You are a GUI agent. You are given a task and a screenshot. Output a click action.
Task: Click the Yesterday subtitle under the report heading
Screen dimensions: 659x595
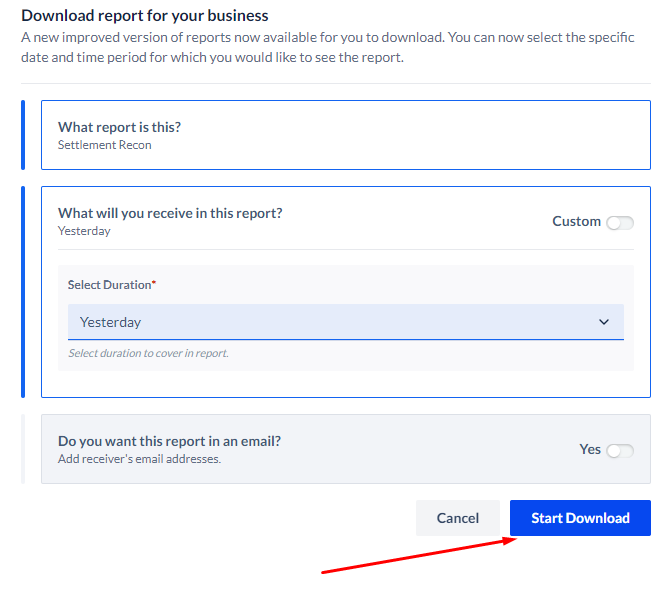click(x=84, y=231)
